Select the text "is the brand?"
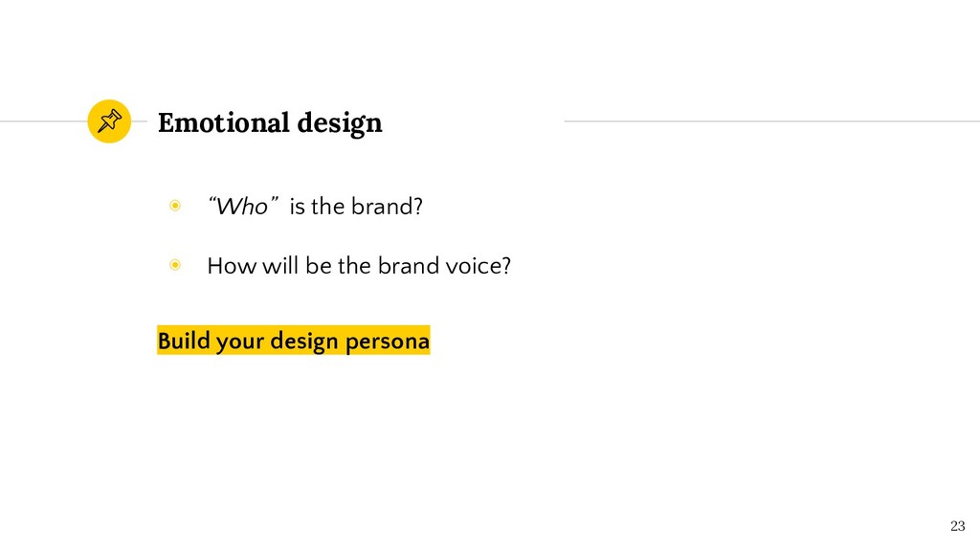 tap(356, 207)
